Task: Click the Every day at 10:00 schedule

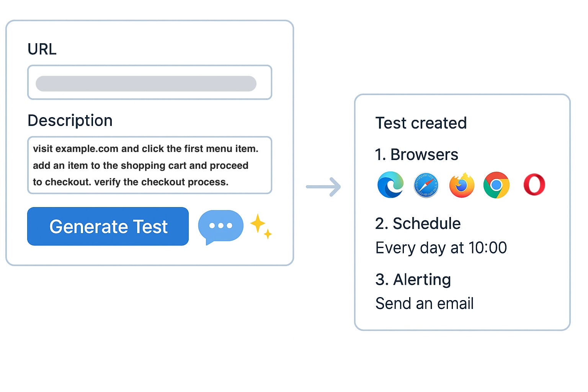Action: (441, 248)
